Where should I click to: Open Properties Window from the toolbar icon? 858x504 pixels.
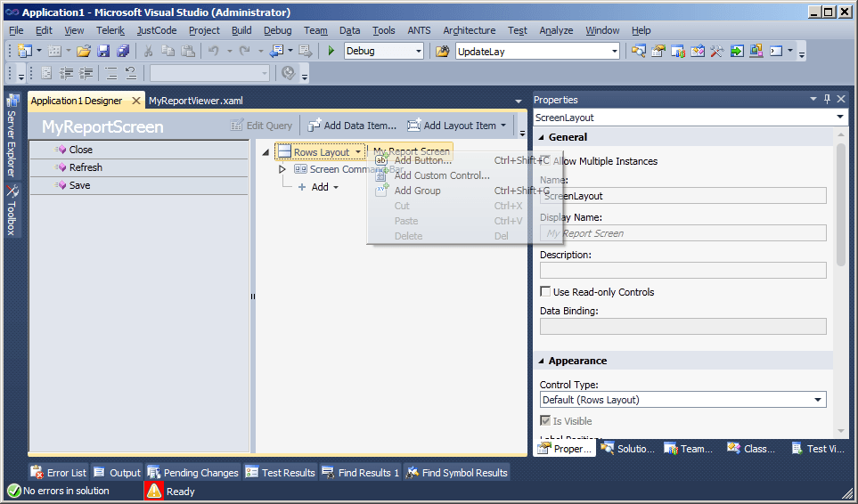click(x=658, y=52)
